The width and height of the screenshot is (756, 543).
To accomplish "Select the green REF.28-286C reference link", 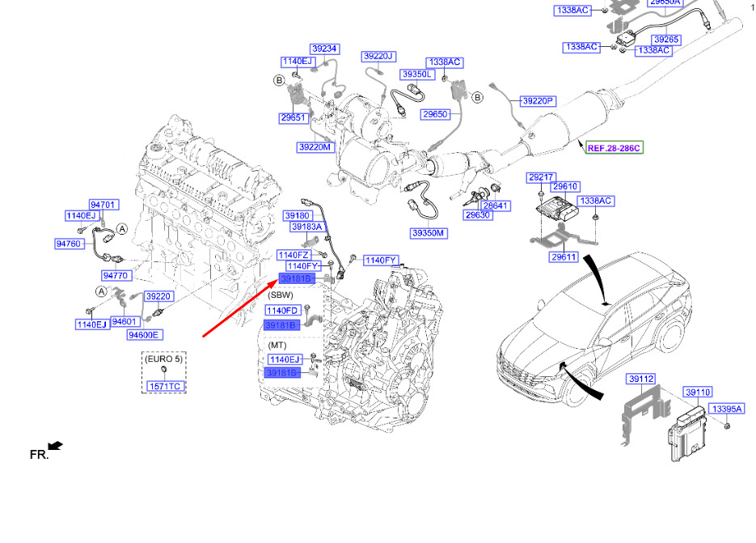I will click(x=614, y=148).
